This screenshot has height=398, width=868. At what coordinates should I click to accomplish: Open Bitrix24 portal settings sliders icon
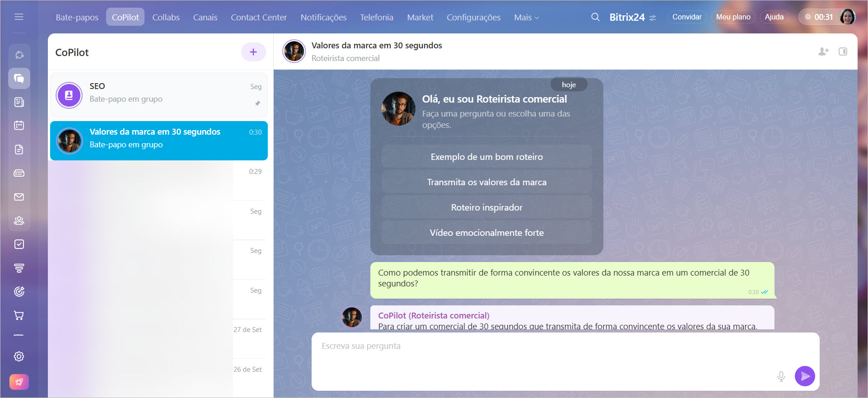click(653, 18)
